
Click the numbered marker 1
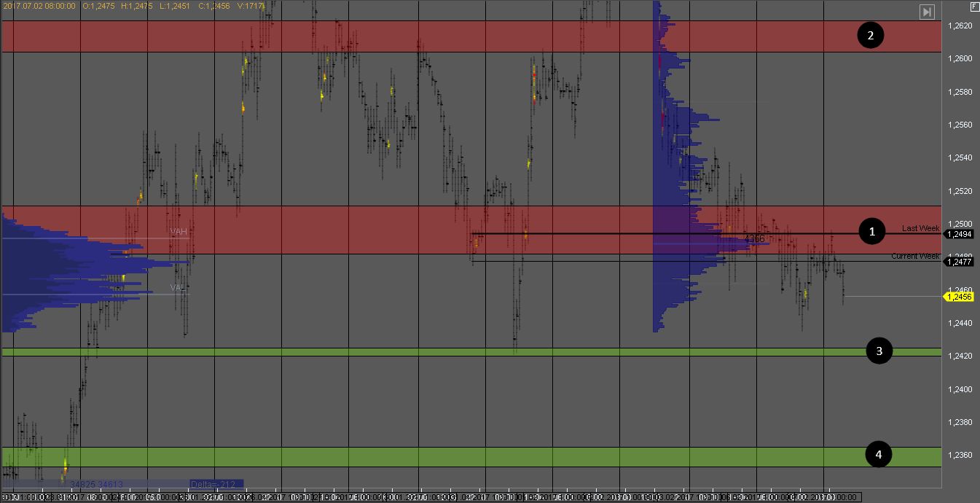pos(871,232)
